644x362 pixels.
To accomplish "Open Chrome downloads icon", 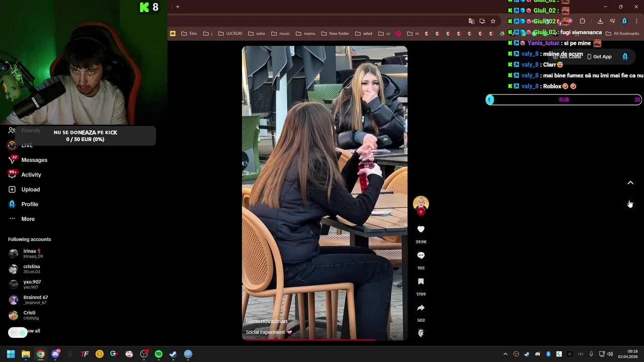I will click(600, 21).
